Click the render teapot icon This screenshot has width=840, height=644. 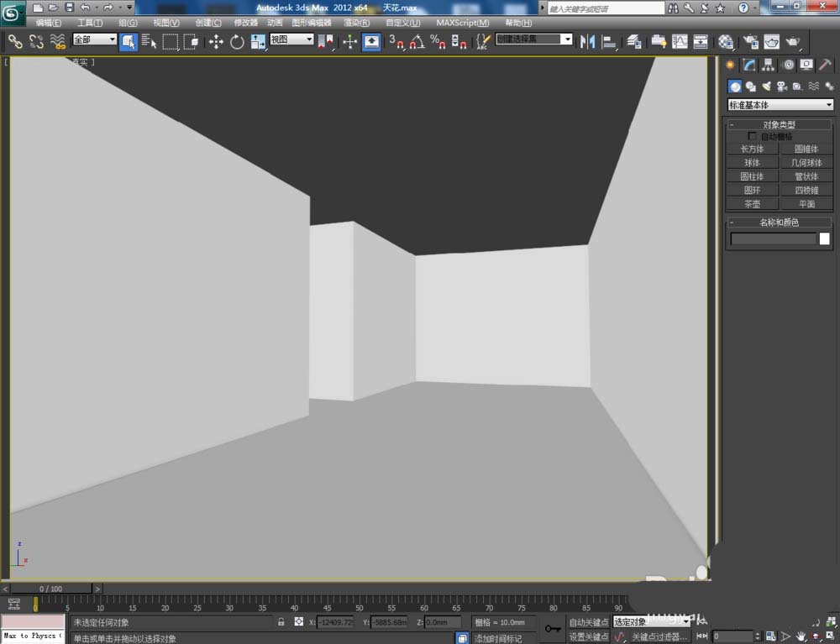coord(792,41)
